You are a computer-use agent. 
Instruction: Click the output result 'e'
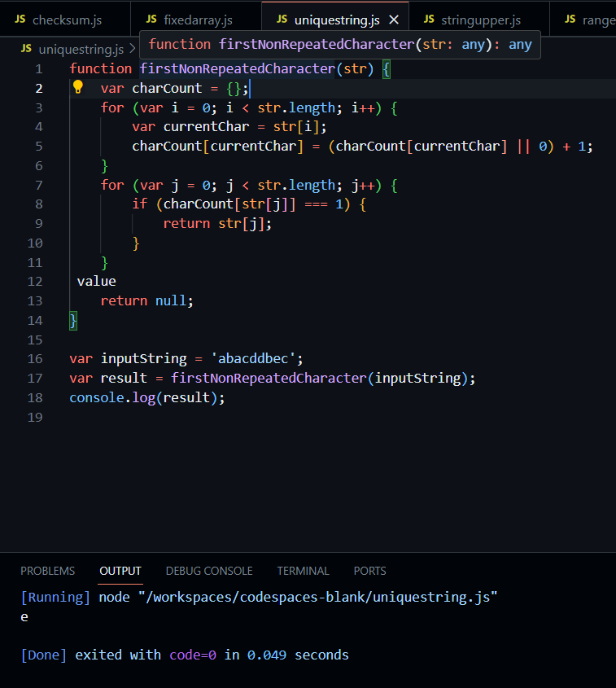[24, 617]
